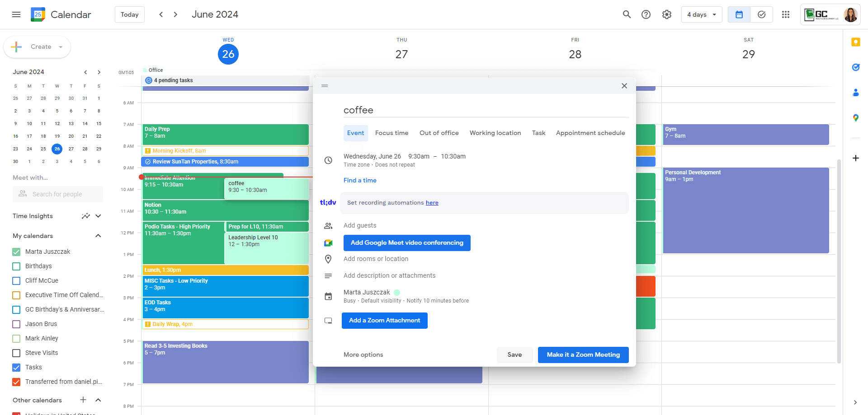Uncheck the Marta Juszczak calendar
Screen dimensions: 868x415
point(16,252)
